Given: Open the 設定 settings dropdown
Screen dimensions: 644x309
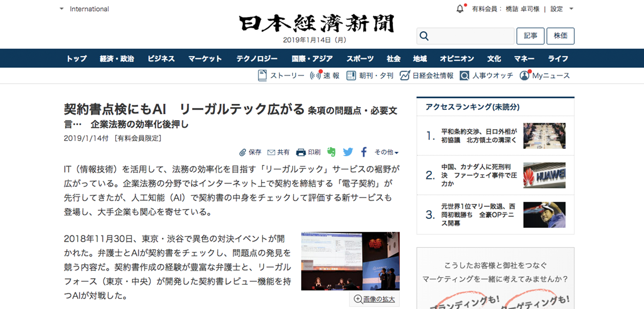Looking at the screenshot, I should (x=561, y=9).
